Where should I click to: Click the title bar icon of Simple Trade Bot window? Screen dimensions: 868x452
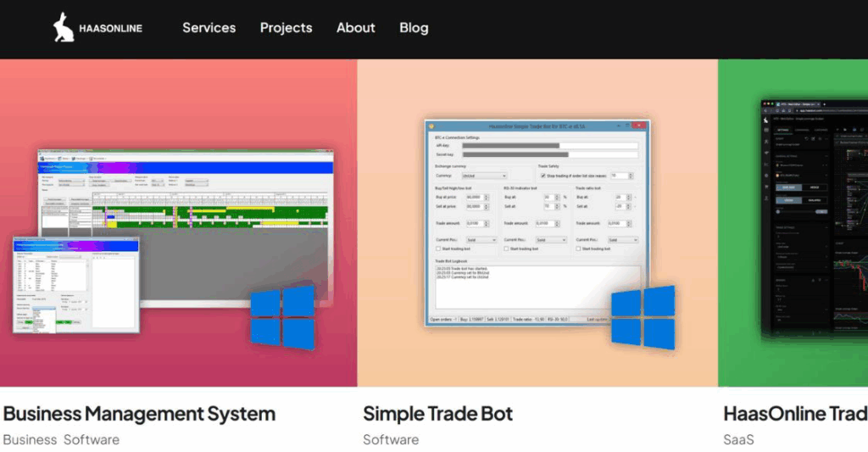(431, 126)
